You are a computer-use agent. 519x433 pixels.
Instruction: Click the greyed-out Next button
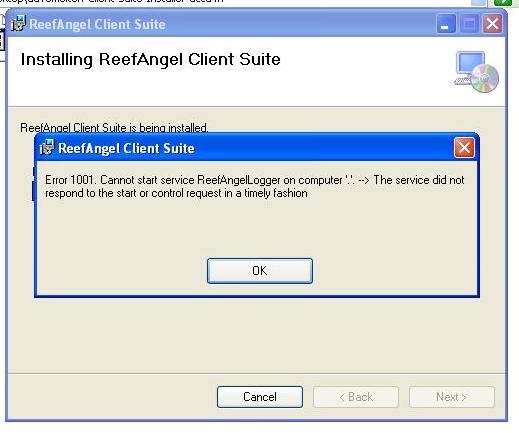pyautogui.click(x=452, y=397)
